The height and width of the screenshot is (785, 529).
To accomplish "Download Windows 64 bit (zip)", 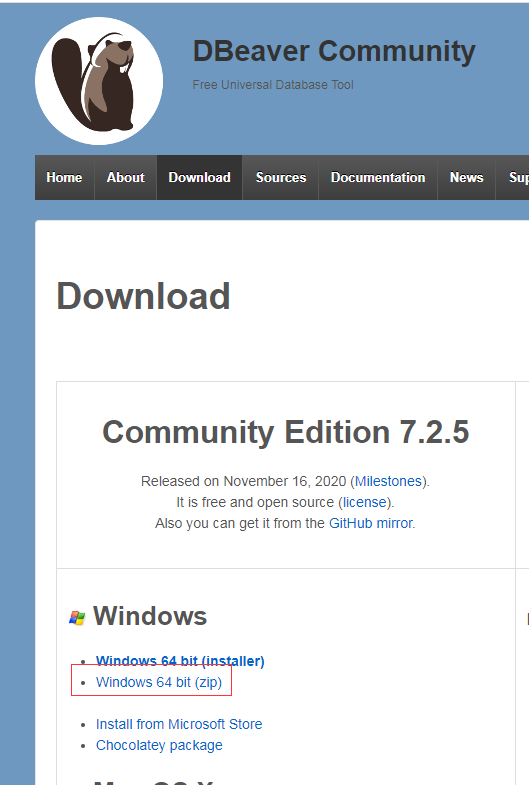I will (x=159, y=682).
